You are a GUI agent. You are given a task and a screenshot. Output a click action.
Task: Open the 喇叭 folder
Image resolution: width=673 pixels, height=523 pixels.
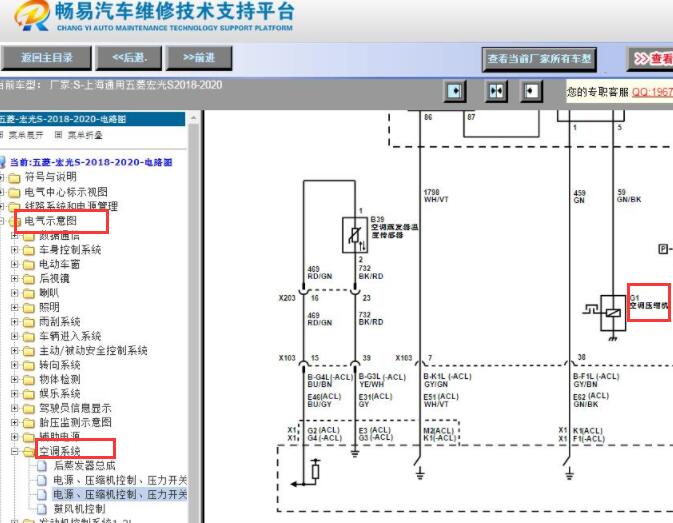[x=49, y=293]
